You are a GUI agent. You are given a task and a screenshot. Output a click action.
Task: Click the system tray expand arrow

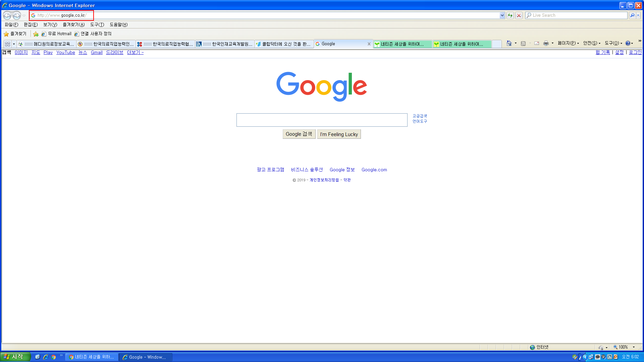pyautogui.click(x=585, y=357)
